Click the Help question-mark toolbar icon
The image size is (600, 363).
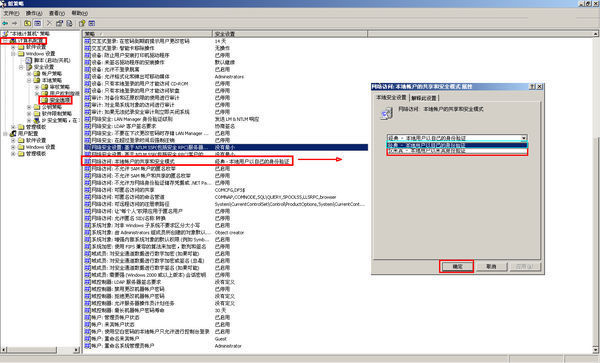82,23
